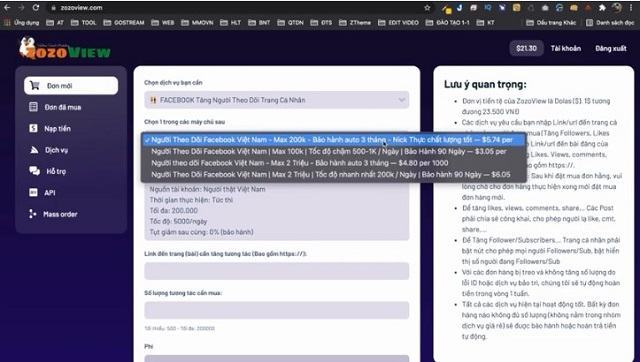
Task: Open the WEB bookmark folder
Action: [x=163, y=22]
